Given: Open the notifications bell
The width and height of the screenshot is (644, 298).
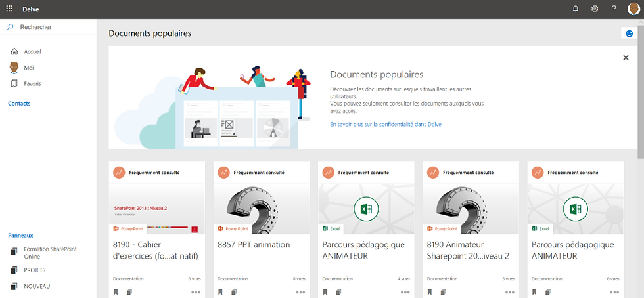Looking at the screenshot, I should pos(576,9).
